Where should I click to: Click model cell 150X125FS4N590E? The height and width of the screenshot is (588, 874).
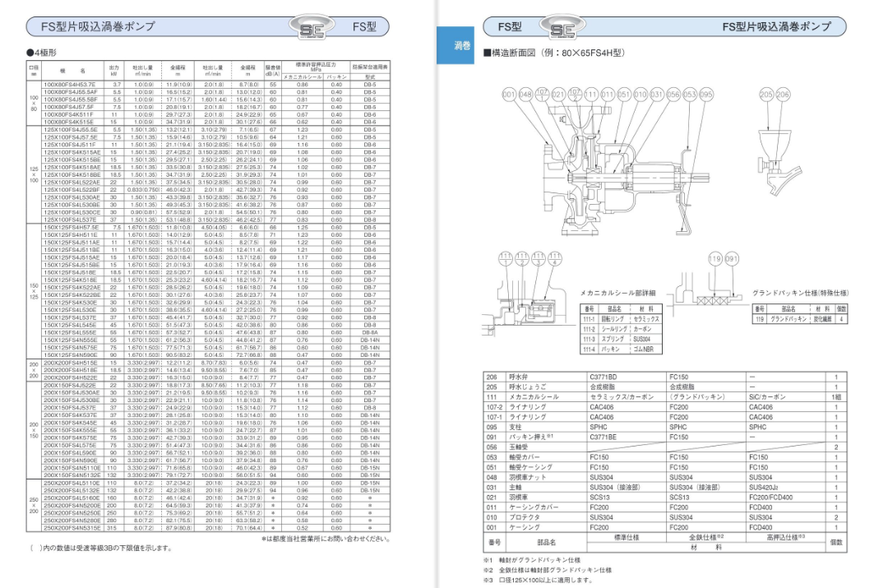tap(72, 354)
